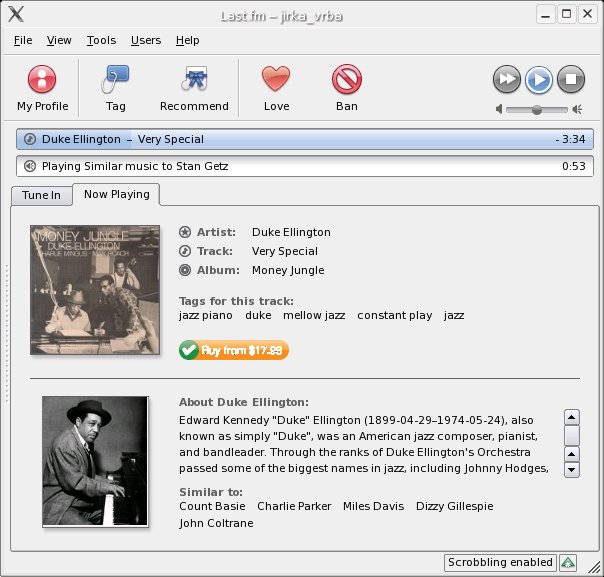Image resolution: width=604 pixels, height=577 pixels.
Task: Click the Money Jungle album cover
Action: (x=95, y=290)
